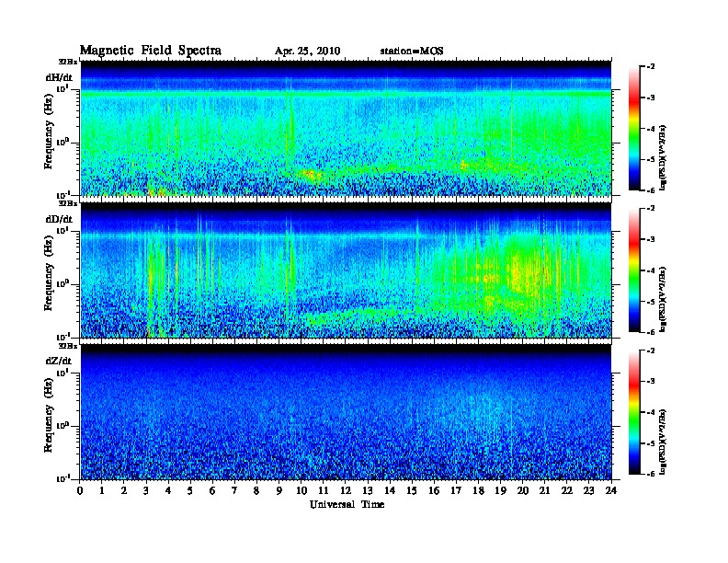Click the "19" hour tick label

(x=500, y=491)
